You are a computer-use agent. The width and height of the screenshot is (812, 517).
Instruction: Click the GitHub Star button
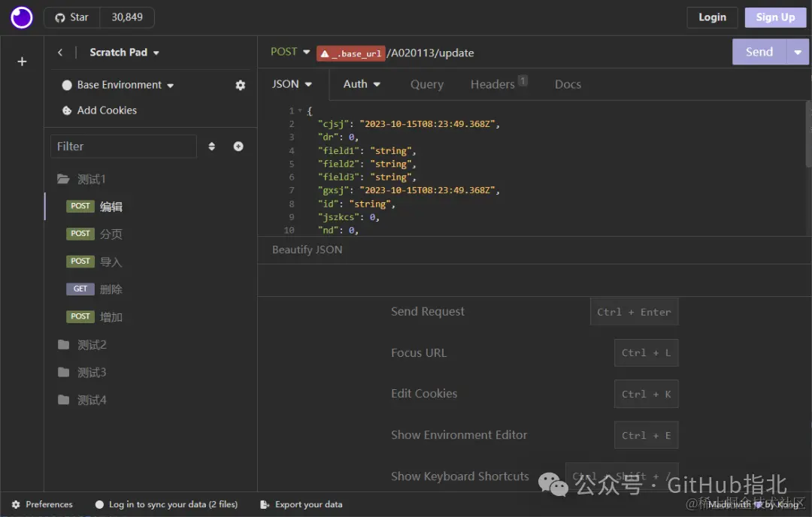(72, 17)
